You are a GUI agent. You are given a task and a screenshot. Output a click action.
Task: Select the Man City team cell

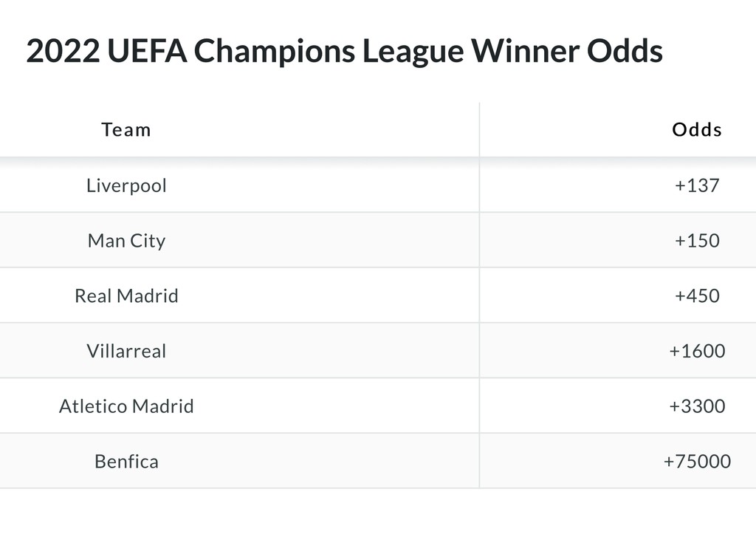click(x=126, y=241)
